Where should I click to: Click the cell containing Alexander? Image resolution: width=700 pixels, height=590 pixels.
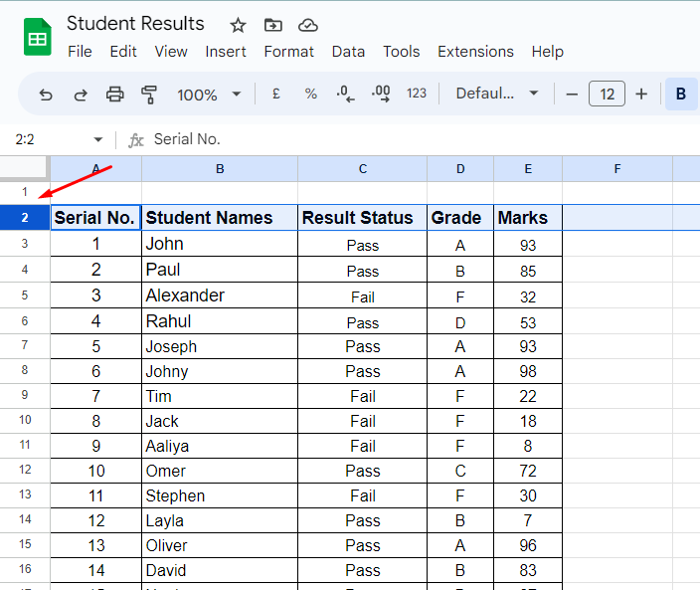pos(220,295)
